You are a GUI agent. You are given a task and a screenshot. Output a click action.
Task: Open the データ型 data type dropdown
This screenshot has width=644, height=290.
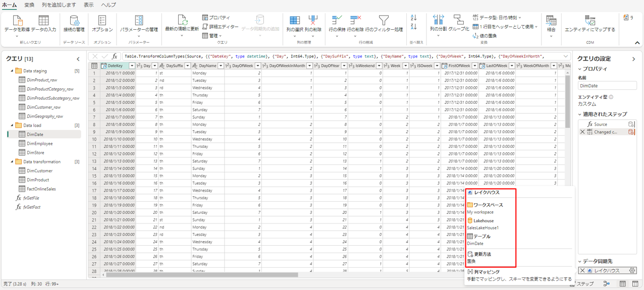497,18
